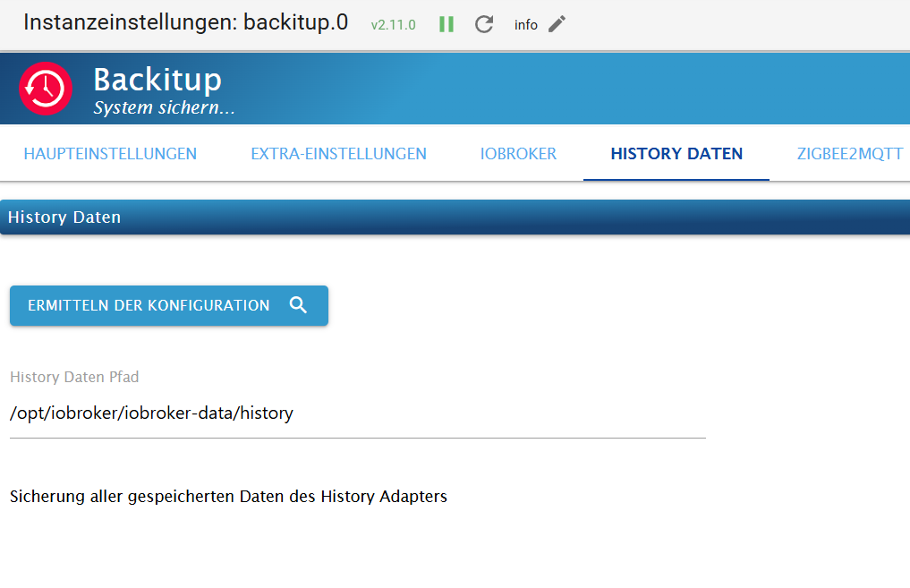Focus the History Daten Pfad input field
This screenshot has width=910, height=588.
coord(358,413)
